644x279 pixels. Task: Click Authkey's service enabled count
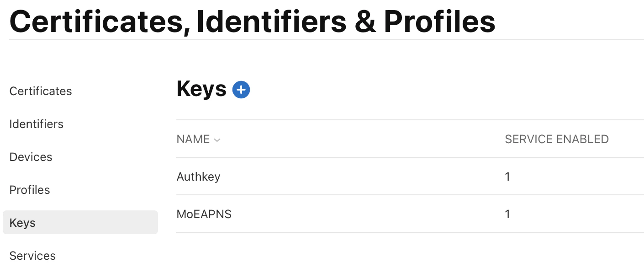(x=507, y=177)
